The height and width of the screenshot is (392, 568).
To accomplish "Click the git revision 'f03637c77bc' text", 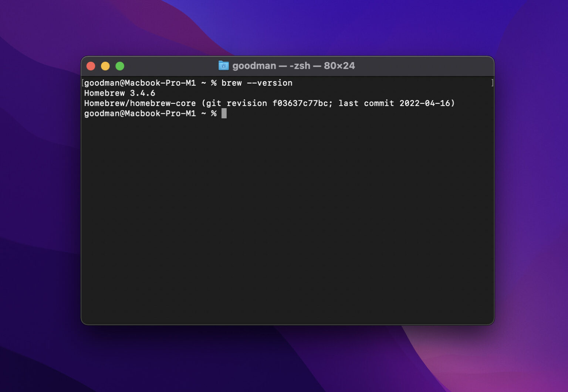I will pyautogui.click(x=300, y=103).
